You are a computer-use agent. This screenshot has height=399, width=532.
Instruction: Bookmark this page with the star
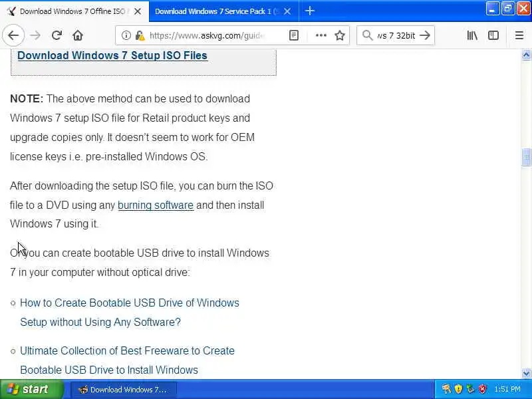[340, 35]
